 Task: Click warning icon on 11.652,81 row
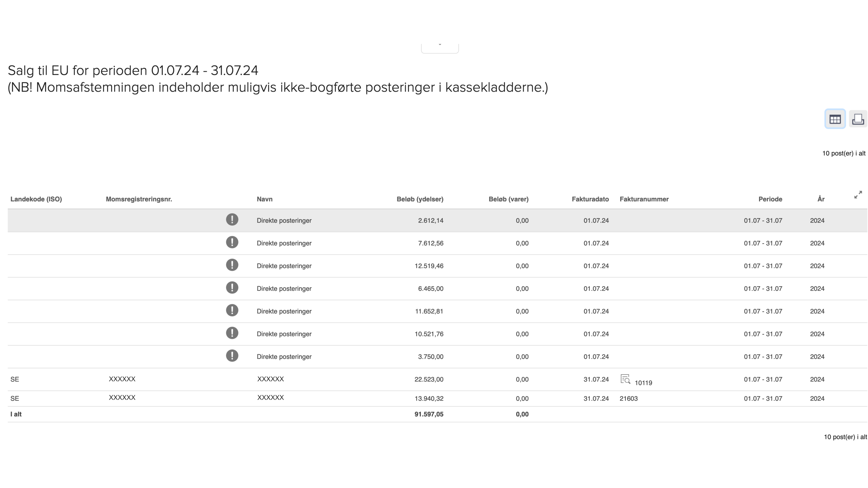point(232,310)
